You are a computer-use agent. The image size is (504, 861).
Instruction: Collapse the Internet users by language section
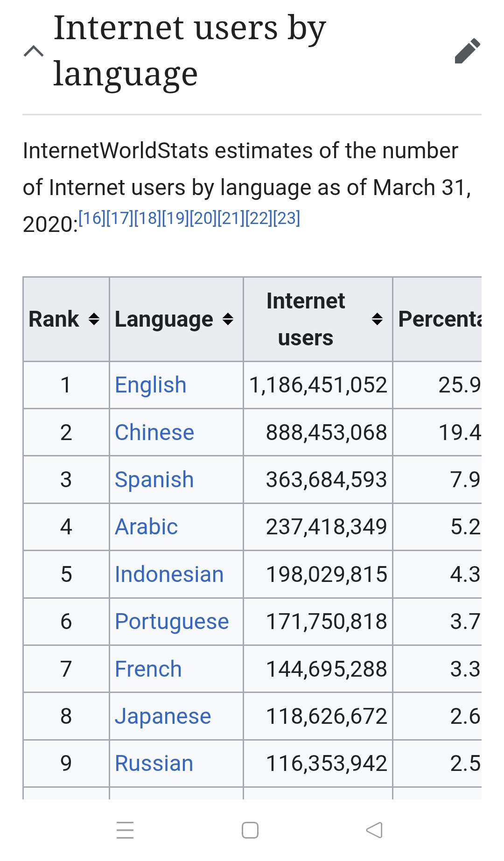(34, 51)
